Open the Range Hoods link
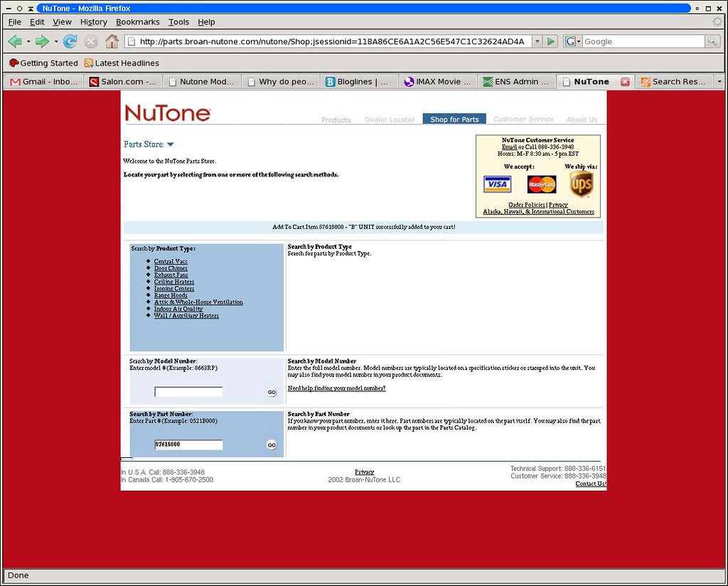This screenshot has height=586, width=728. tap(171, 295)
